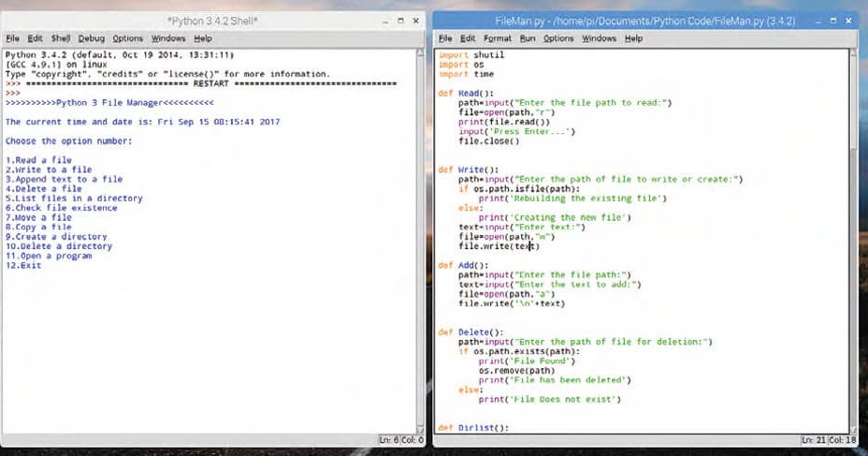Open the Options menu in Python Shell window
The height and width of the screenshot is (456, 868).
coord(128,38)
